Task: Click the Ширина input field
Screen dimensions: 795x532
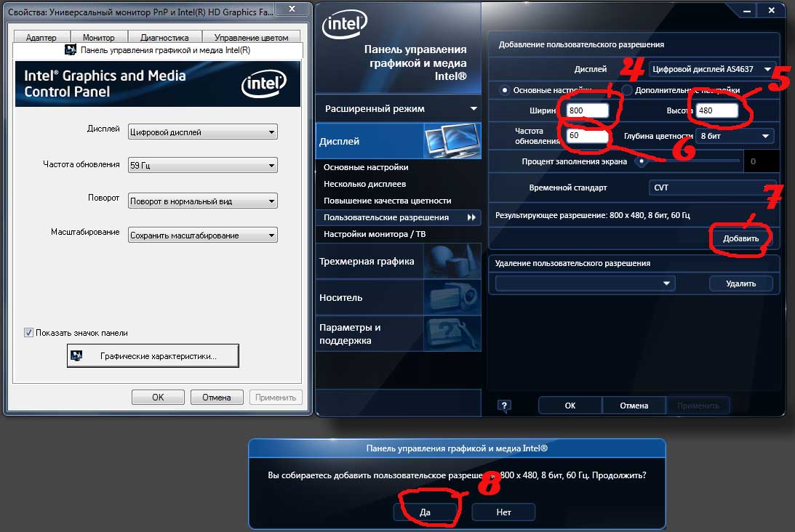Action: coord(588,110)
